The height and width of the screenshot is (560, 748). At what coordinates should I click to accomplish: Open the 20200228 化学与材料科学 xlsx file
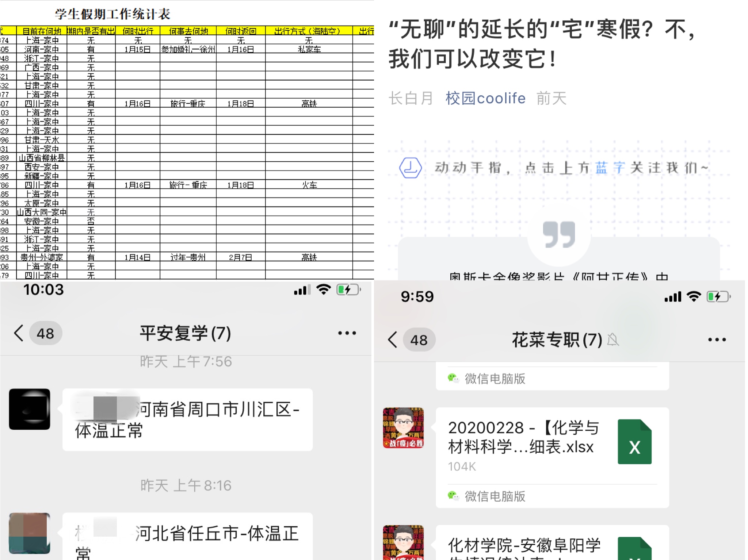pyautogui.click(x=552, y=458)
